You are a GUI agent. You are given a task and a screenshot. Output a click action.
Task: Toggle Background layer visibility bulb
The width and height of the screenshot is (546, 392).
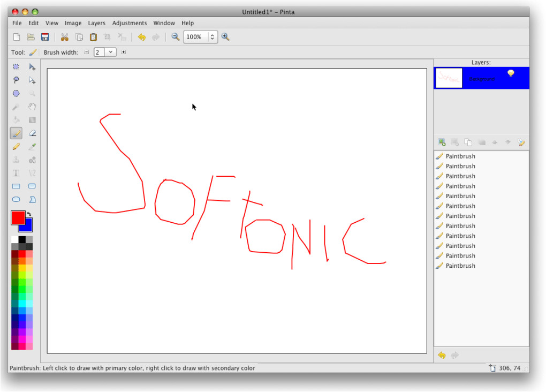click(x=511, y=73)
